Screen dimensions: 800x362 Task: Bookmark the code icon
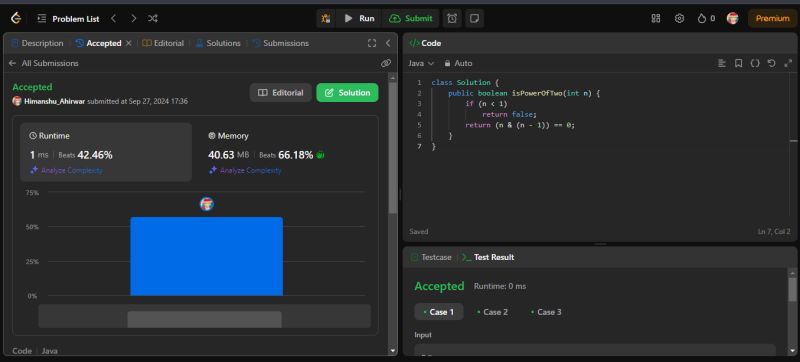[738, 63]
